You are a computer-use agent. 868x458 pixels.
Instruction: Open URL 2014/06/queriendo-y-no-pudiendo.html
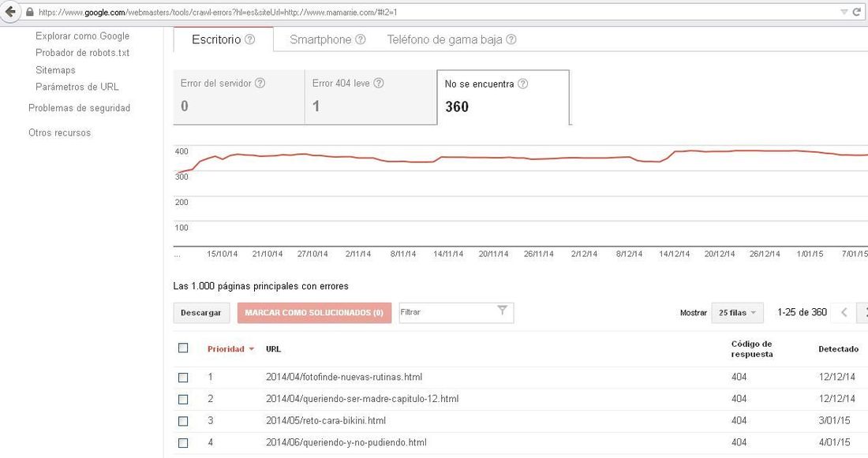click(x=346, y=442)
